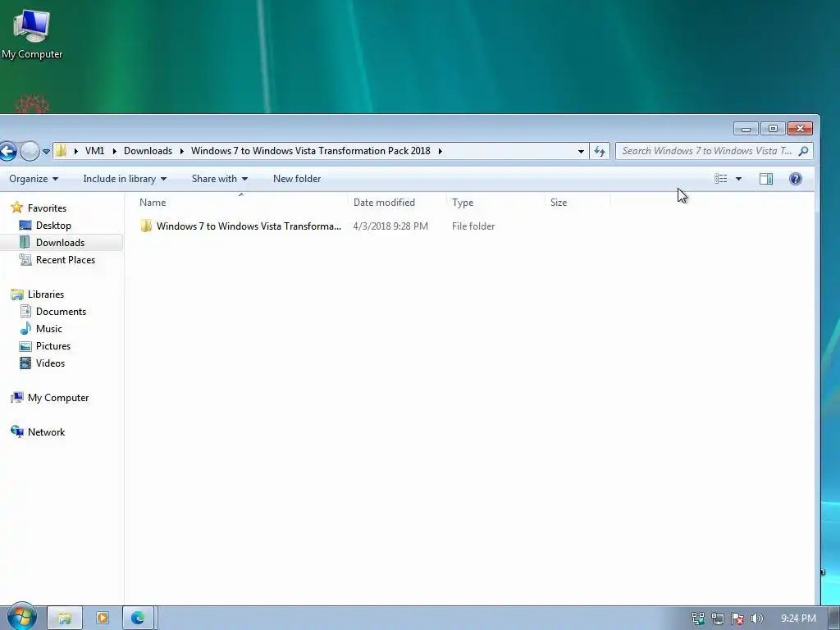Viewport: 840px width, 630px height.
Task: Launch Windows Media Player from taskbar
Action: click(x=102, y=619)
